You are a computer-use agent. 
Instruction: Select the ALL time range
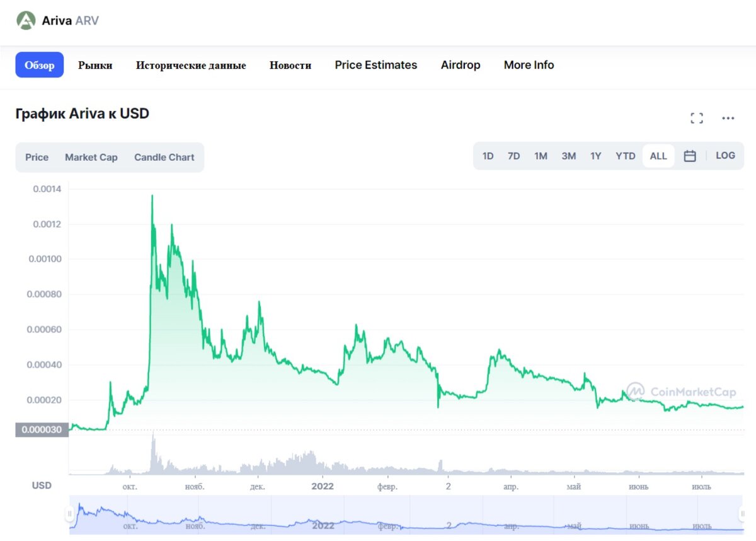[658, 156]
